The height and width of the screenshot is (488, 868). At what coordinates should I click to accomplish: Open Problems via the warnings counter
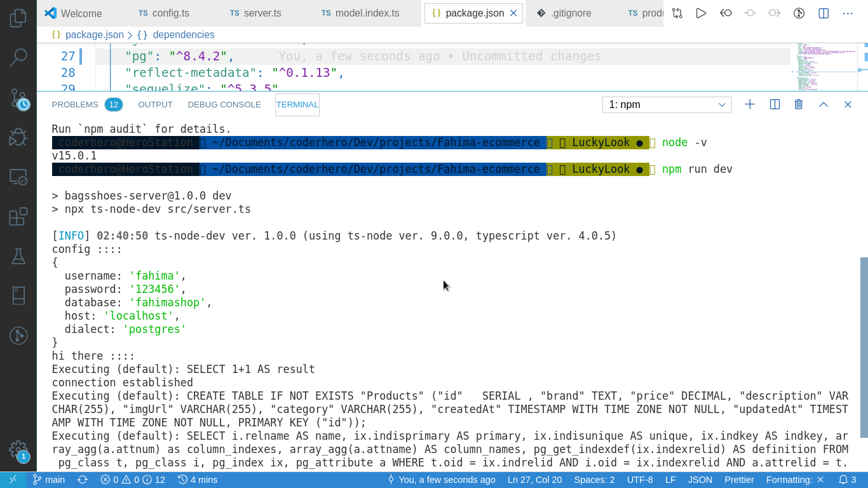126,480
